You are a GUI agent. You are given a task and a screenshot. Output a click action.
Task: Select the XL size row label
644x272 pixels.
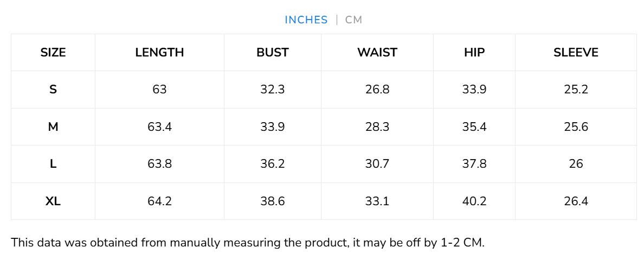coord(53,201)
